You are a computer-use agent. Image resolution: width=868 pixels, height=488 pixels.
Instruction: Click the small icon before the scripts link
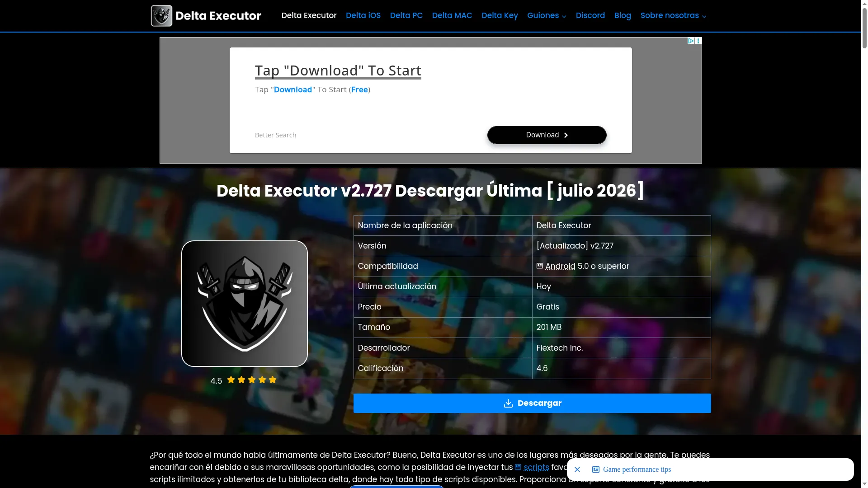pyautogui.click(x=518, y=467)
